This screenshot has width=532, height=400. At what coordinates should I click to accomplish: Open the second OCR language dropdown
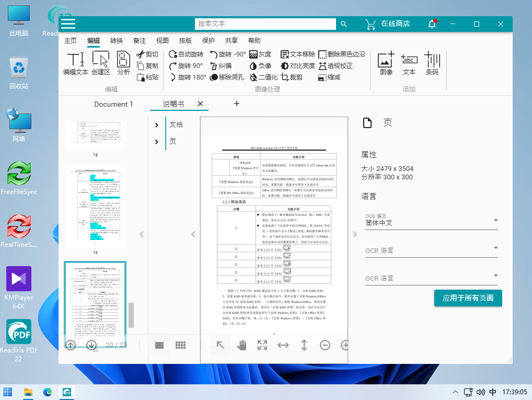tap(431, 249)
